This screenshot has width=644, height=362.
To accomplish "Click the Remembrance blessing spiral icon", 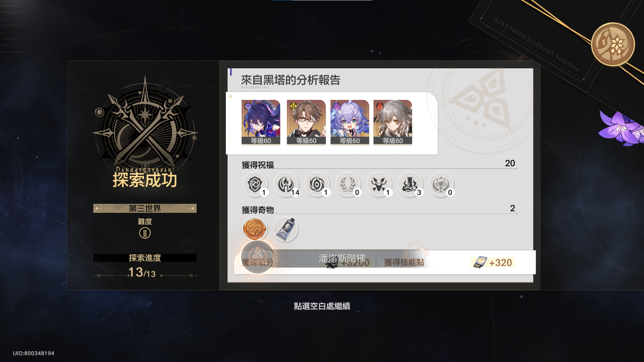I will click(x=317, y=184).
